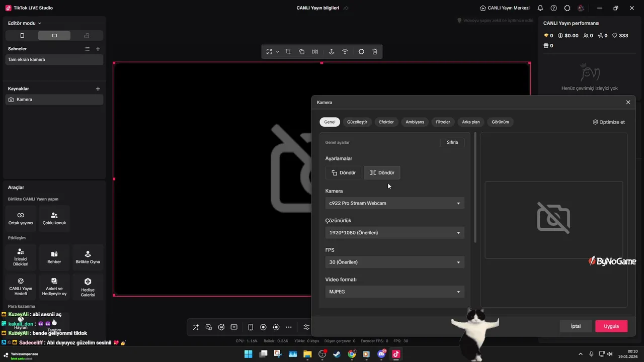This screenshot has width=644, height=362.
Task: Open the app settings gear in title bar
Action: (x=568, y=8)
